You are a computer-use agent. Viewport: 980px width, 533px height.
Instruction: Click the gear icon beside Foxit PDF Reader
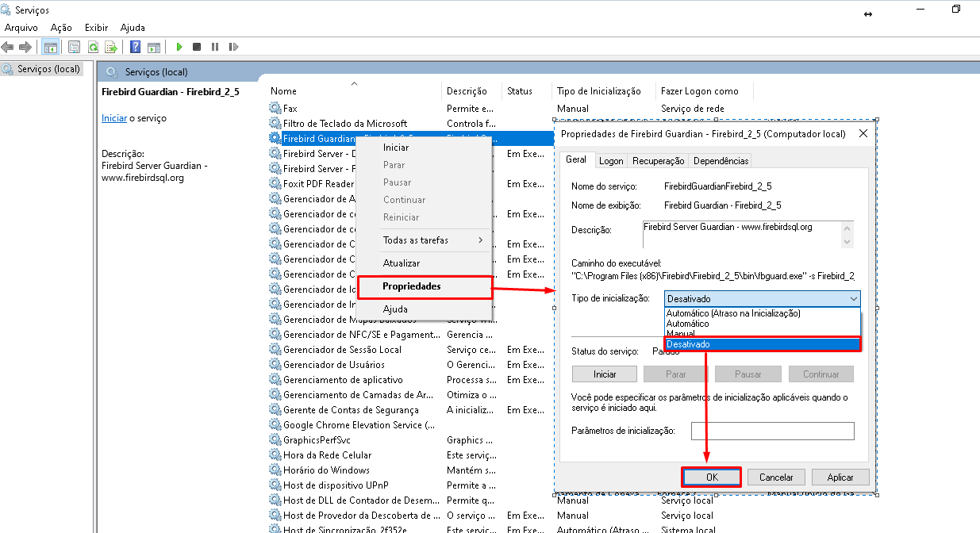pos(275,183)
